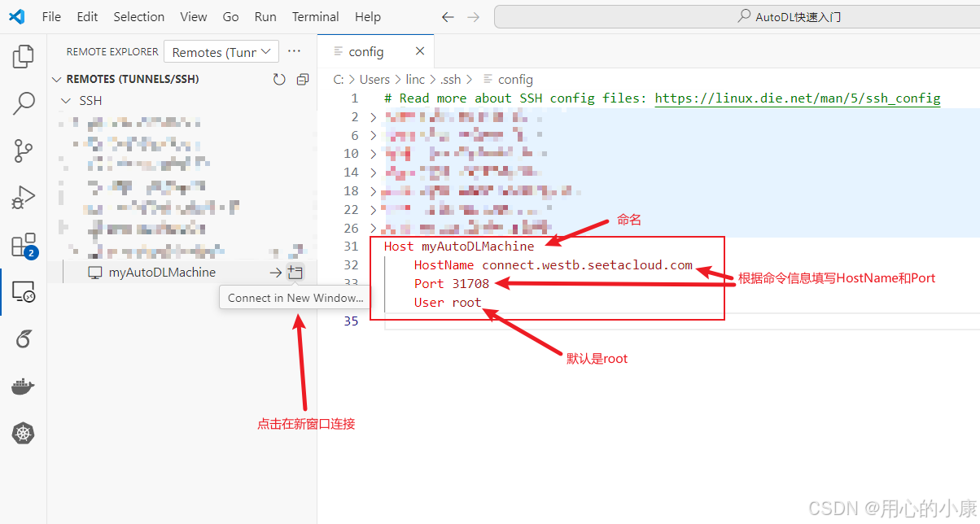This screenshot has height=524, width=980.
Task: Click the C: breadcrumb segment
Action: pos(339,79)
